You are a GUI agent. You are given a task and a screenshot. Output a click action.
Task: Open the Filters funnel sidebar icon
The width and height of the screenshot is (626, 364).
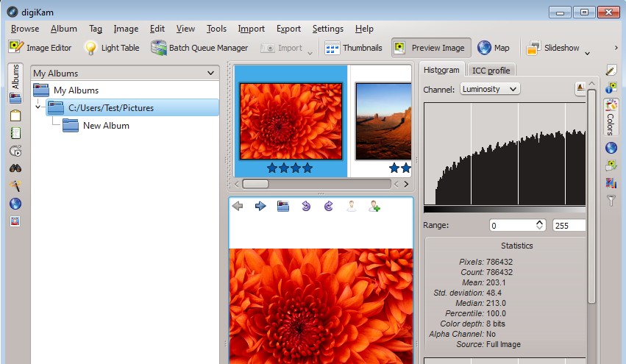[x=611, y=201]
